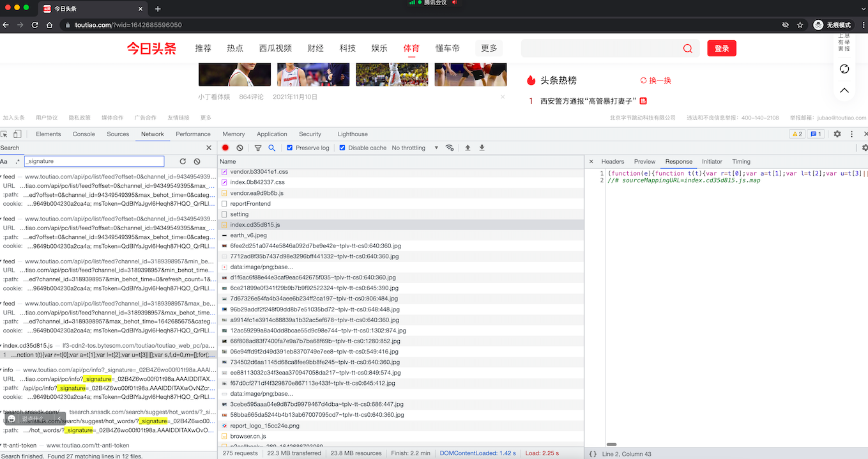Select the 西瓜视频 navigation item
868x459 pixels.
pos(275,49)
